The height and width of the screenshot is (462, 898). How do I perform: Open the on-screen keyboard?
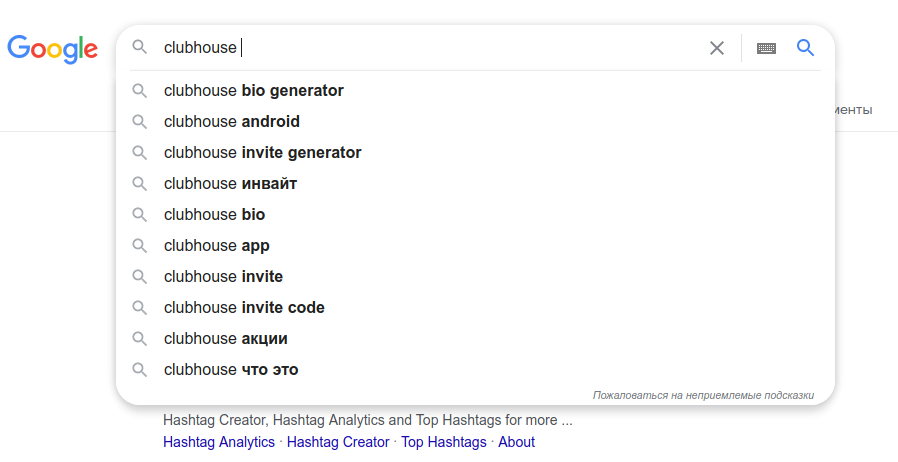pos(766,48)
